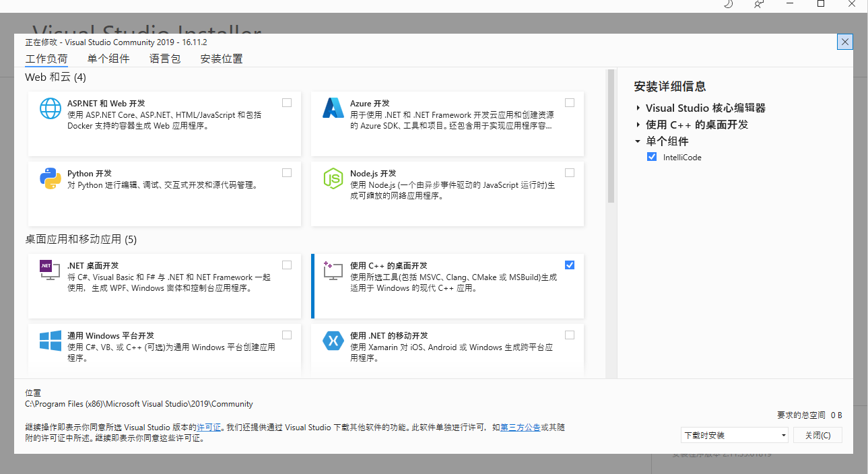Click the ASP.NET web globe icon
The width and height of the screenshot is (868, 474).
51,108
